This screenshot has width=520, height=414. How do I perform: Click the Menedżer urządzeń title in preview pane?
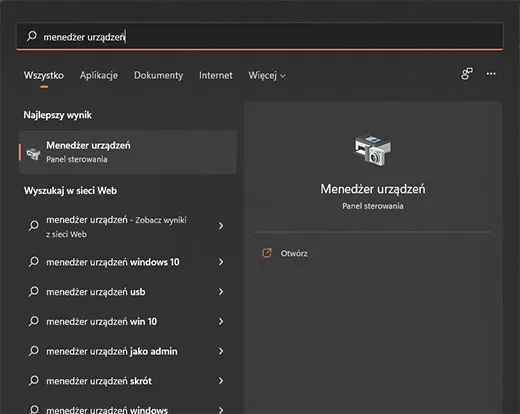(x=373, y=189)
